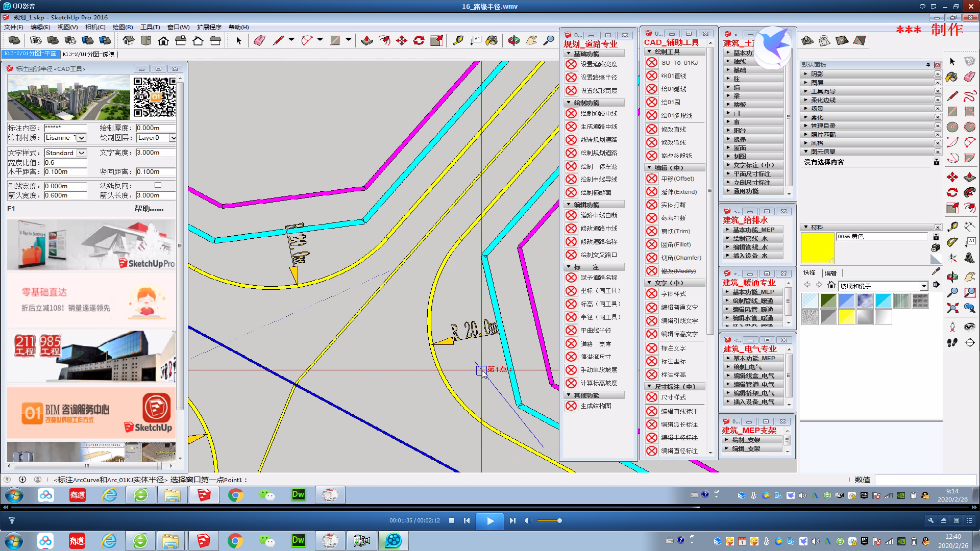
Task: Choose the Look Around eye tool
Action: coord(970,327)
